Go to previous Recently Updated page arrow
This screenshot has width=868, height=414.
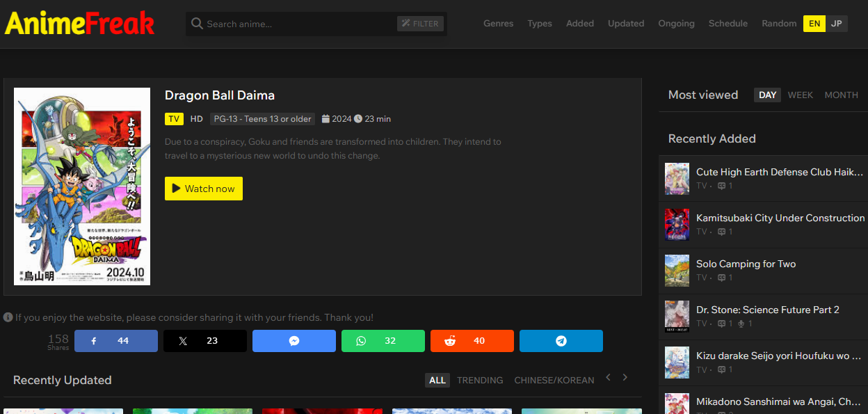(608, 377)
